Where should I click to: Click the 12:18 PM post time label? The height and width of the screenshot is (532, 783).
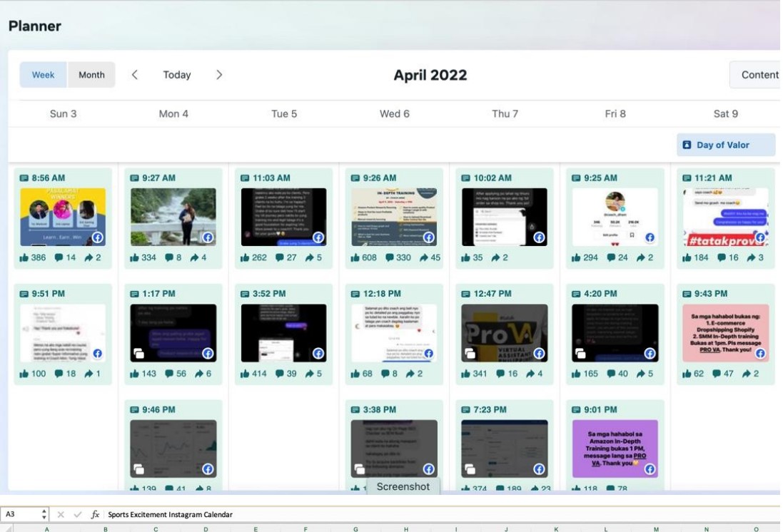pos(382,294)
